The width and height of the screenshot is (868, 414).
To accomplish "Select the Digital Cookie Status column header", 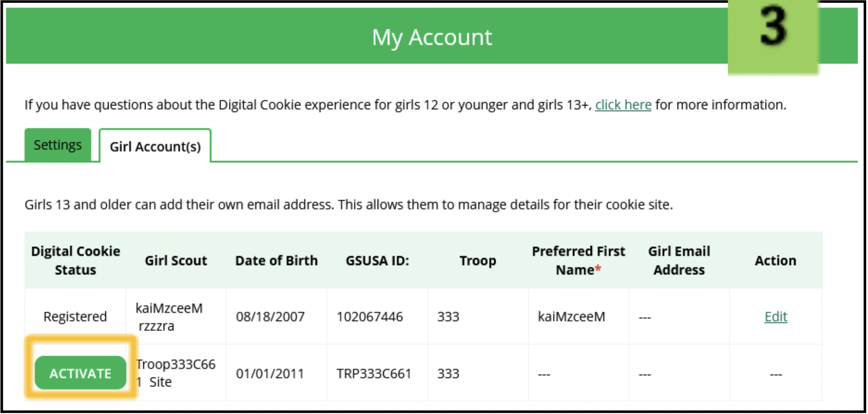I will tap(75, 260).
